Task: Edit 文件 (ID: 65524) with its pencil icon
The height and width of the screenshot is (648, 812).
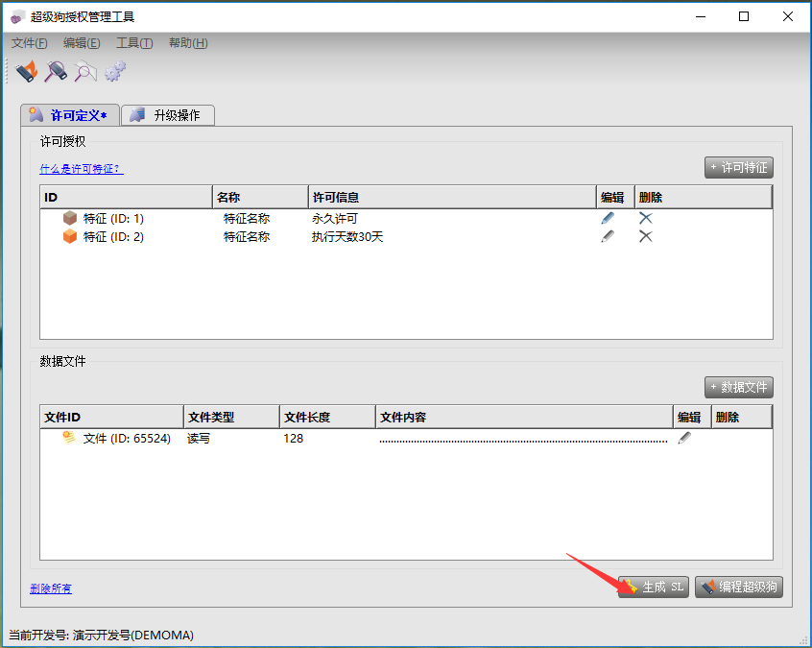Action: [x=684, y=438]
